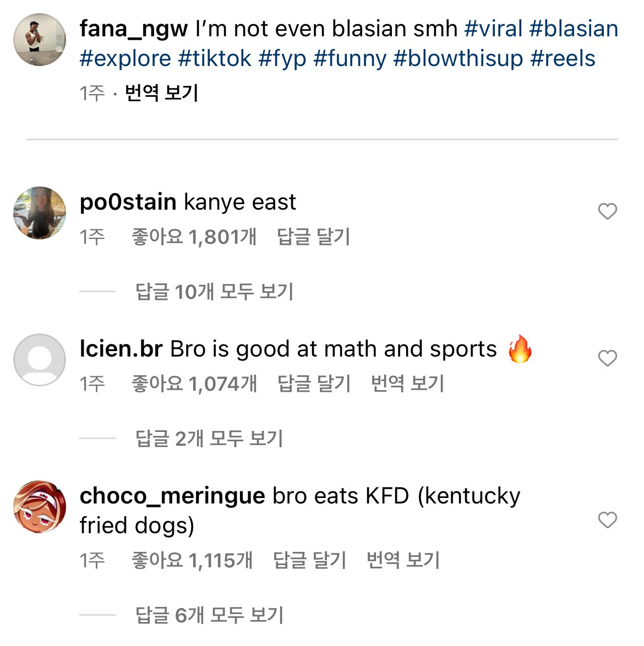
Task: Like the lcien.br comment with heart
Action: (607, 358)
